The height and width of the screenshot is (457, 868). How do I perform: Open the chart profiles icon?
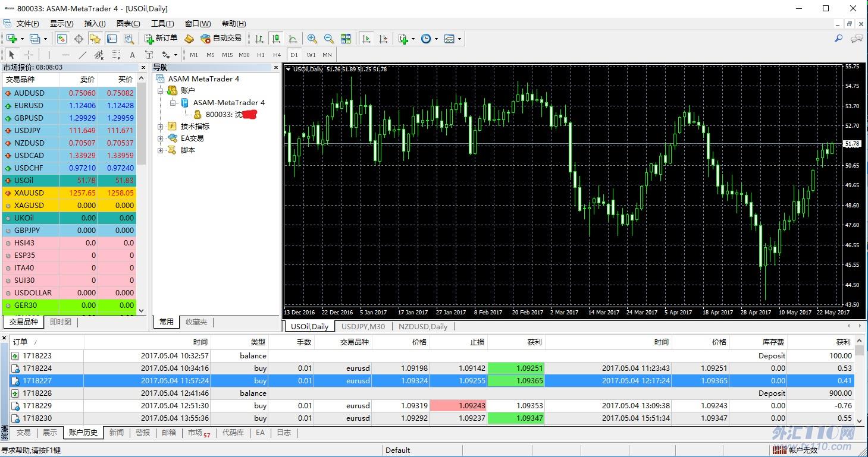(35, 39)
